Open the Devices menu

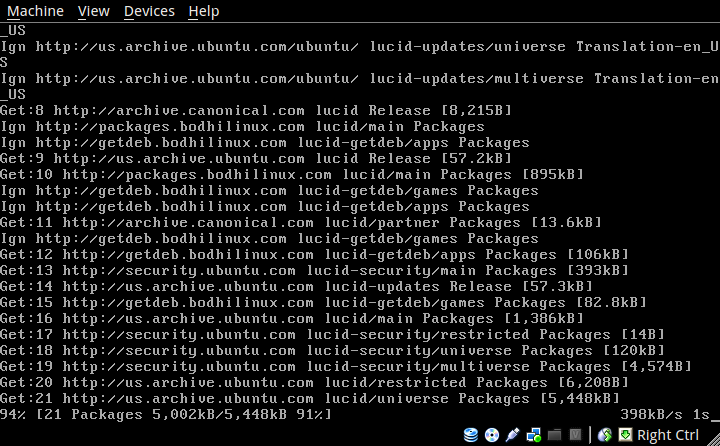(149, 11)
